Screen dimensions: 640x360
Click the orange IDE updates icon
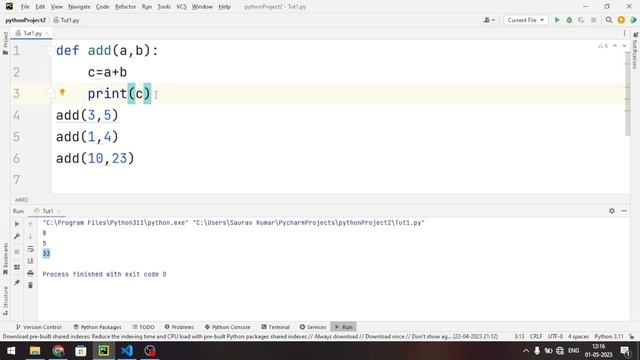click(621, 20)
